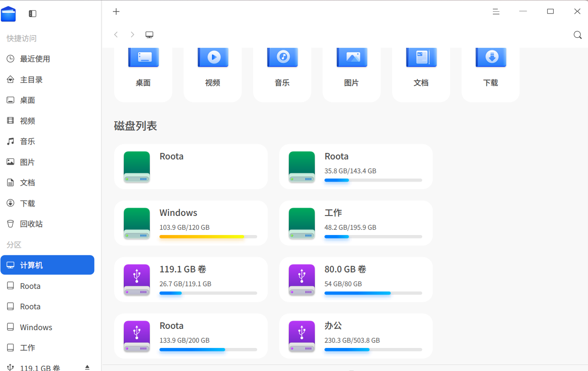Select the Windows disk drive icon
Screen dimensions: 588x371
tap(137, 223)
